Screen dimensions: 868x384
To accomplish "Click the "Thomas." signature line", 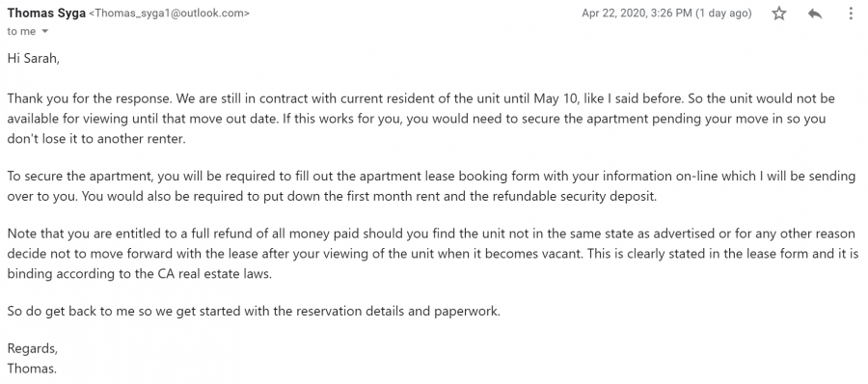I will [x=32, y=369].
